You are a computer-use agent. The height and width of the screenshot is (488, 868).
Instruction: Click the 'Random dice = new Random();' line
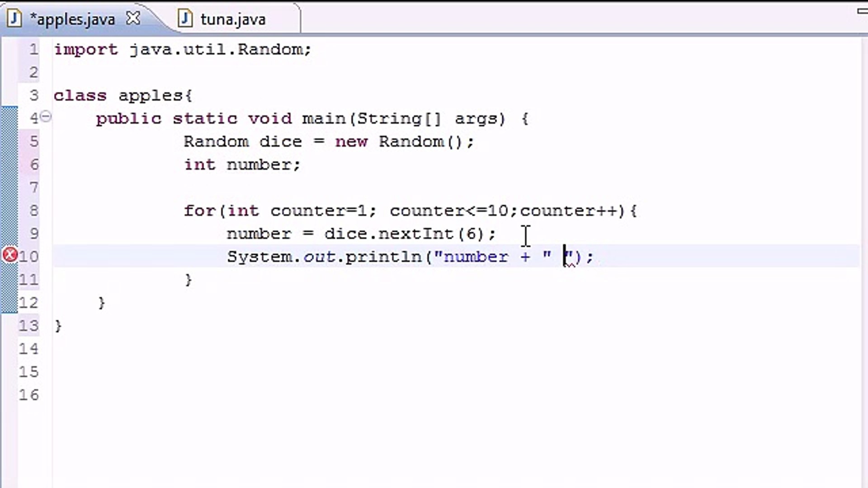coord(329,141)
